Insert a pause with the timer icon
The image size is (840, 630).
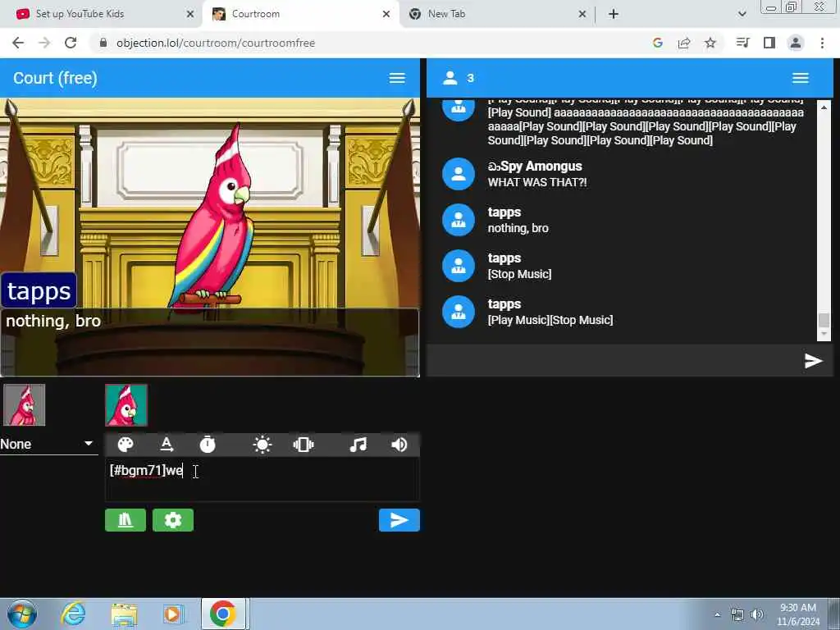pyautogui.click(x=208, y=445)
